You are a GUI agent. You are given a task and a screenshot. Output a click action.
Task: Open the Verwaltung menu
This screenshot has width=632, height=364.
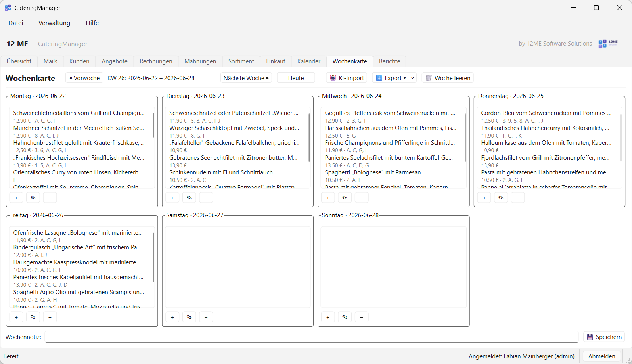(54, 23)
